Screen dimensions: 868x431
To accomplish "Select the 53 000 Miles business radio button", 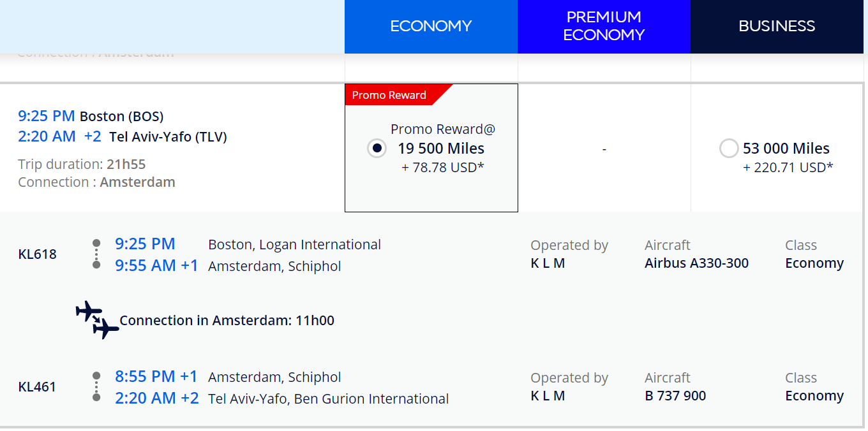I will (729, 149).
